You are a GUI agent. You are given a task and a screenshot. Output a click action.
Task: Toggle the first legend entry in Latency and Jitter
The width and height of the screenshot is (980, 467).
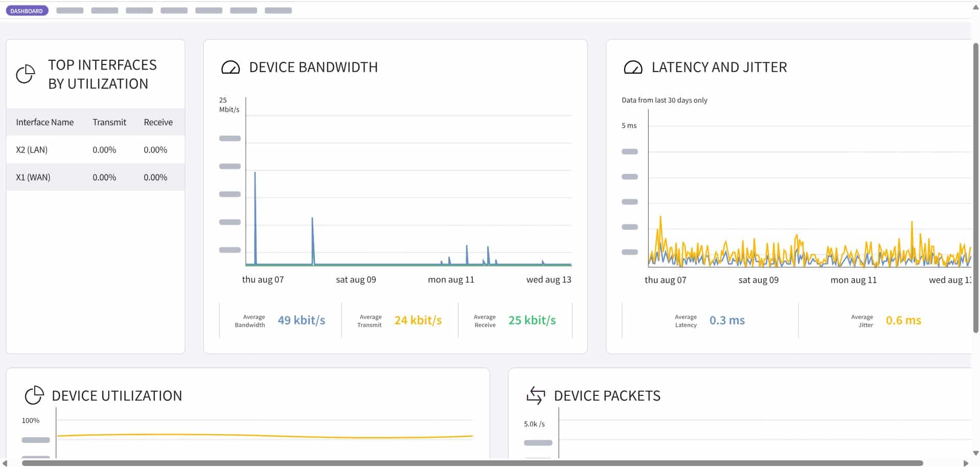coord(629,151)
